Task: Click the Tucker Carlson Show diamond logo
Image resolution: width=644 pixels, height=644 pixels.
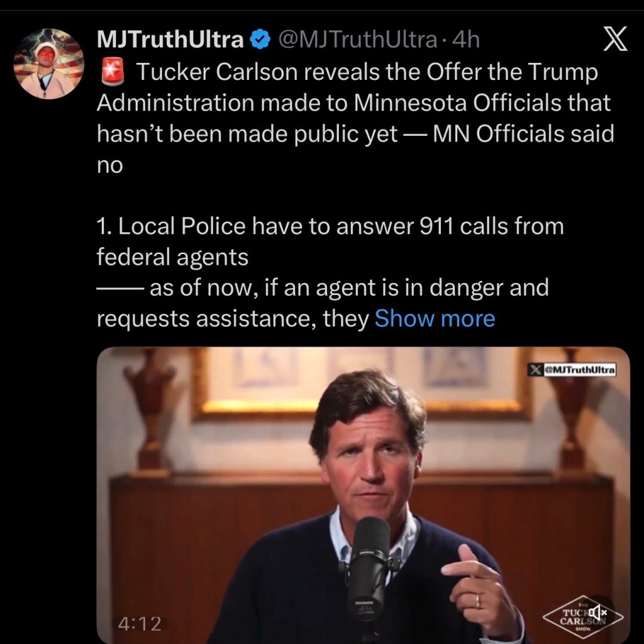Action: pos(583,617)
